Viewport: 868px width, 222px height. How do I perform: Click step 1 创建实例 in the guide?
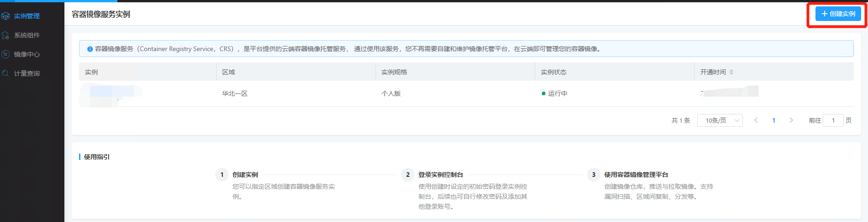[245, 175]
